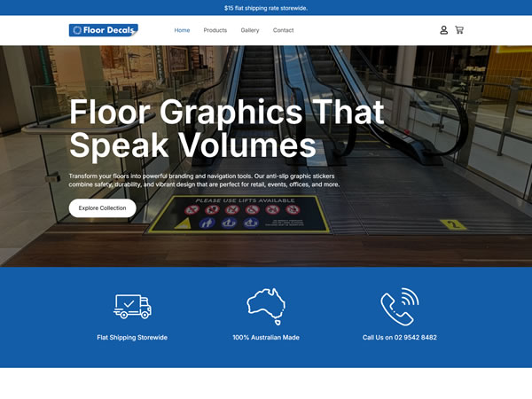Open the shopping cart icon
The width and height of the screenshot is (532, 399).
pyautogui.click(x=459, y=30)
